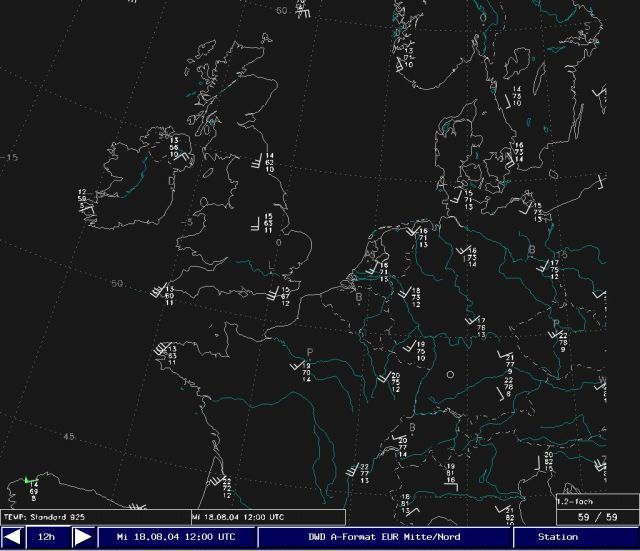Select station plot reading 22 78 9 near Prague

pos(561,342)
